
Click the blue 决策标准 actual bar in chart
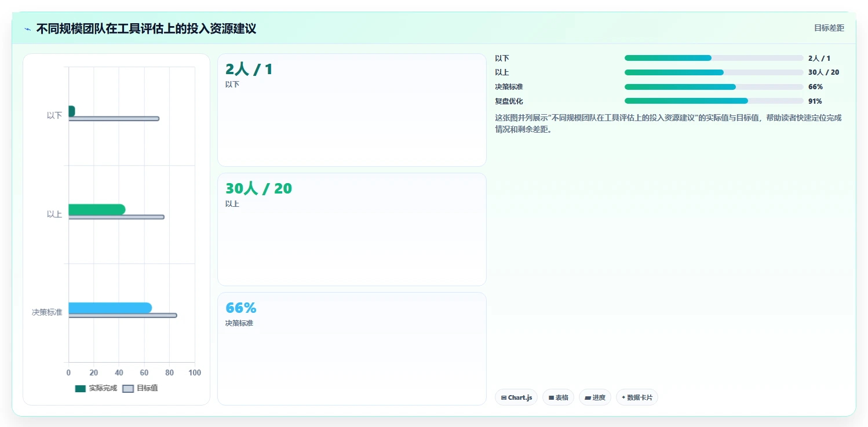pos(110,308)
